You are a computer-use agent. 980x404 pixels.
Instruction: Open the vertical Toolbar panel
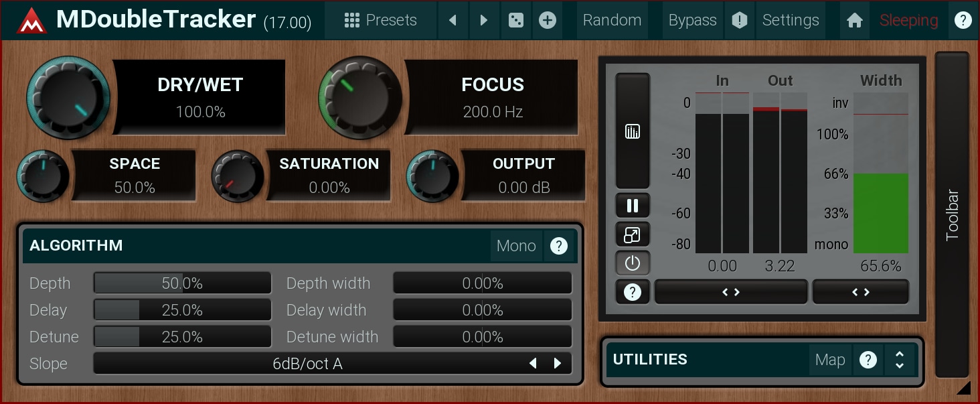[952, 214]
